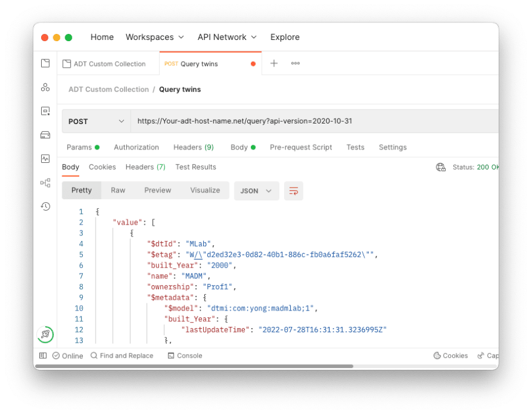Open the tab options ellipsis
Image resolution: width=532 pixels, height=414 pixels.
(x=296, y=63)
